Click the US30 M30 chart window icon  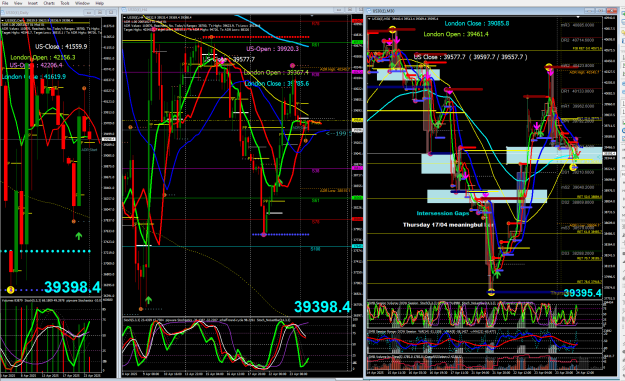pos(369,11)
